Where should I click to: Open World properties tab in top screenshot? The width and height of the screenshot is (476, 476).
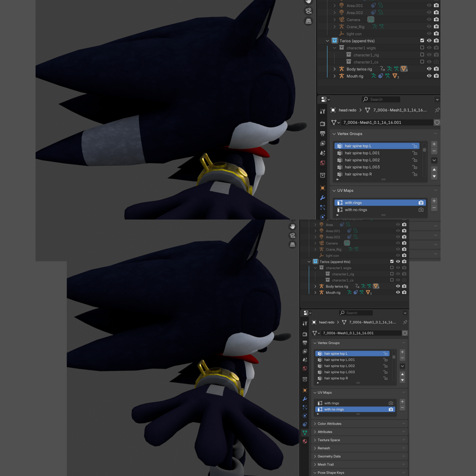(x=323, y=163)
